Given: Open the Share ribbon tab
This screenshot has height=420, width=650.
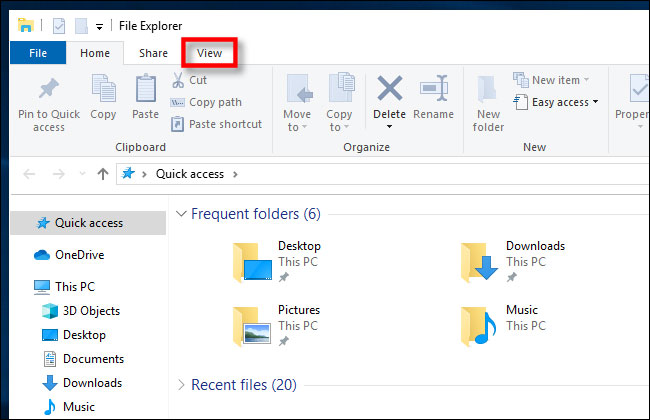Looking at the screenshot, I should pyautogui.click(x=153, y=53).
